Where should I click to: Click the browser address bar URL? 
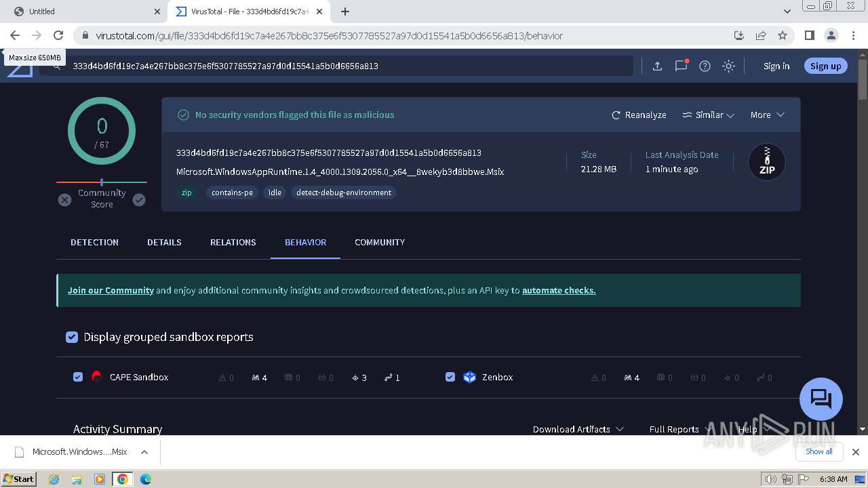pos(329,35)
